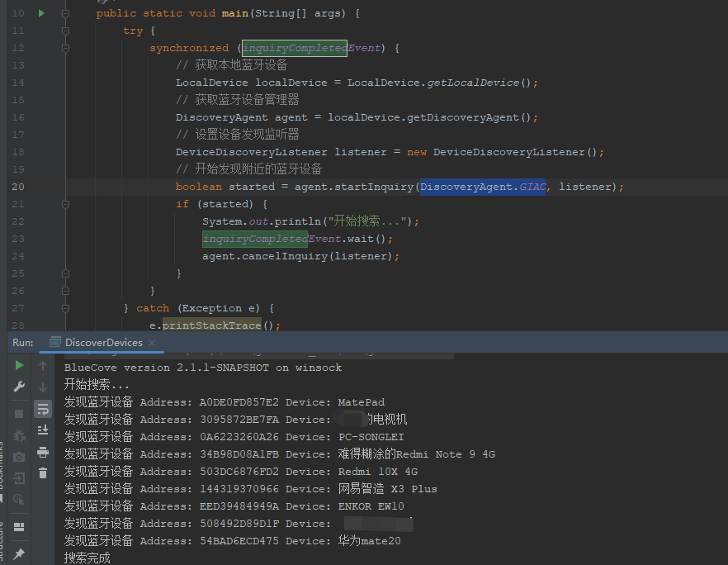Navigate up the stack trace arrow
728x565 pixels.
coord(43,366)
